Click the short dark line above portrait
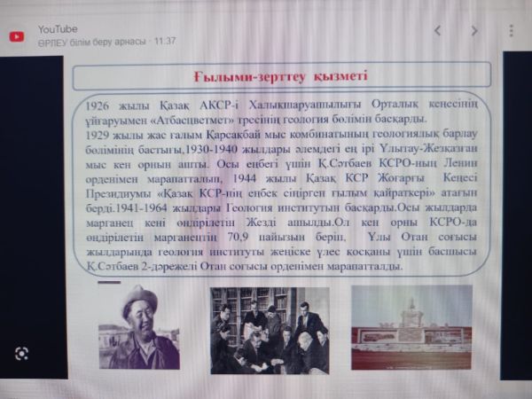 [x=109, y=282]
